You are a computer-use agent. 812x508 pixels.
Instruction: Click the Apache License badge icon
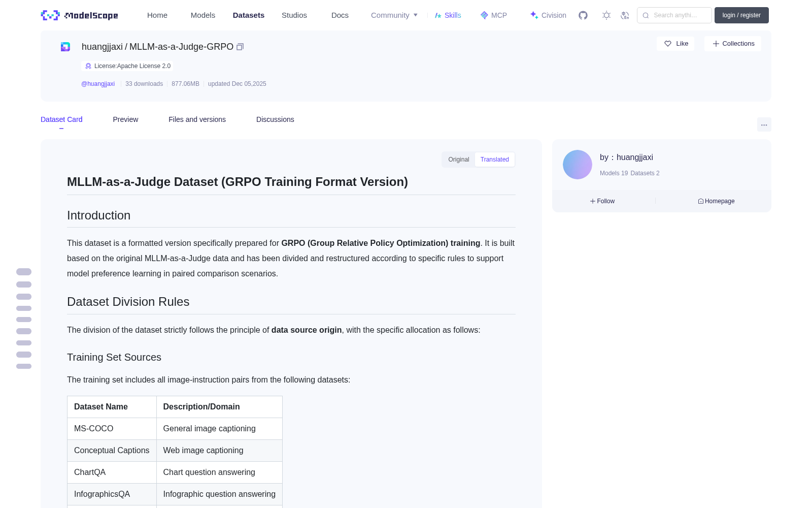[x=88, y=66]
